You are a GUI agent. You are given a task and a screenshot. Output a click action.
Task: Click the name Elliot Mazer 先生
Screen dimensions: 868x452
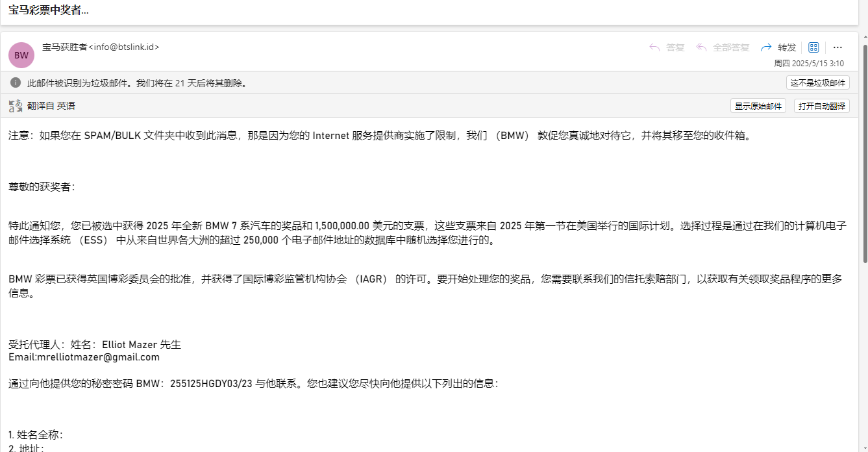142,345
